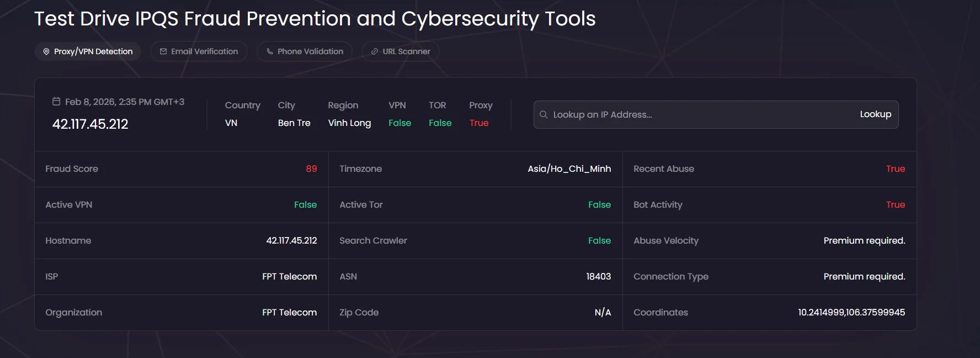Click the chain link icon for URL Scanner
The width and height of the screenshot is (980, 358).
pyautogui.click(x=375, y=51)
